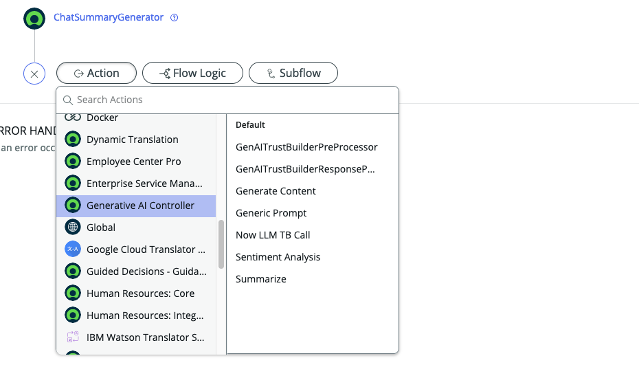
Task: Click the circled X cancel-step icon
Action: [x=34, y=74]
